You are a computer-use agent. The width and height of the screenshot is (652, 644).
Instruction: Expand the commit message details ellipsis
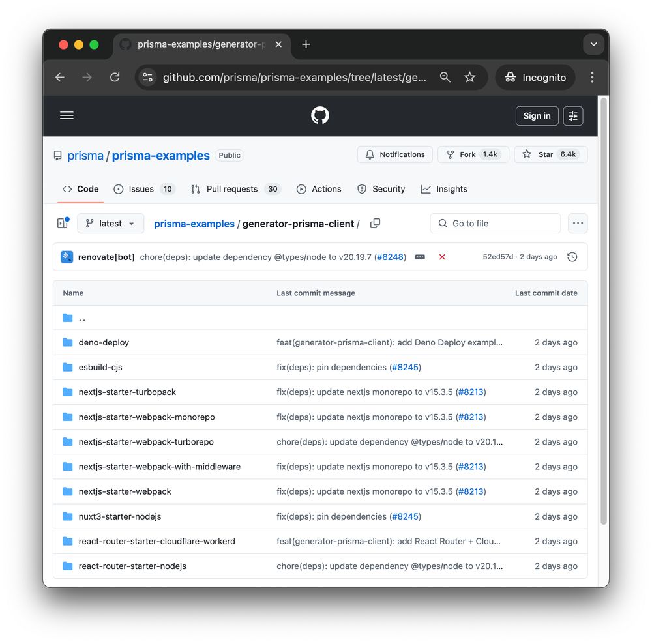420,257
